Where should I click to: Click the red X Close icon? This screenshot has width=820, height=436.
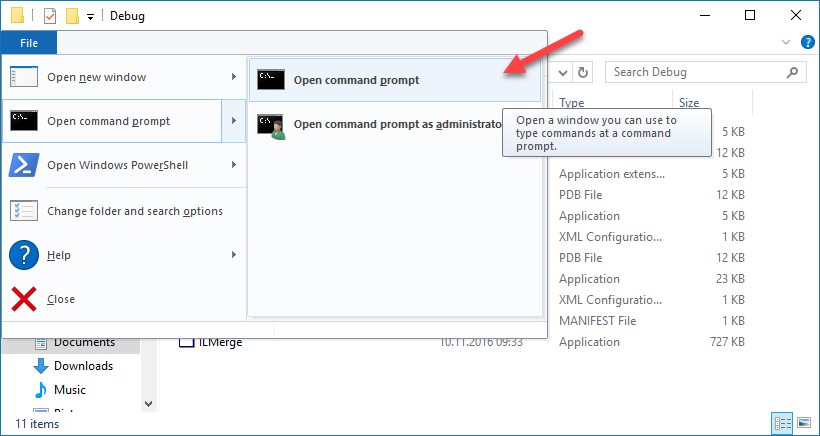24,299
